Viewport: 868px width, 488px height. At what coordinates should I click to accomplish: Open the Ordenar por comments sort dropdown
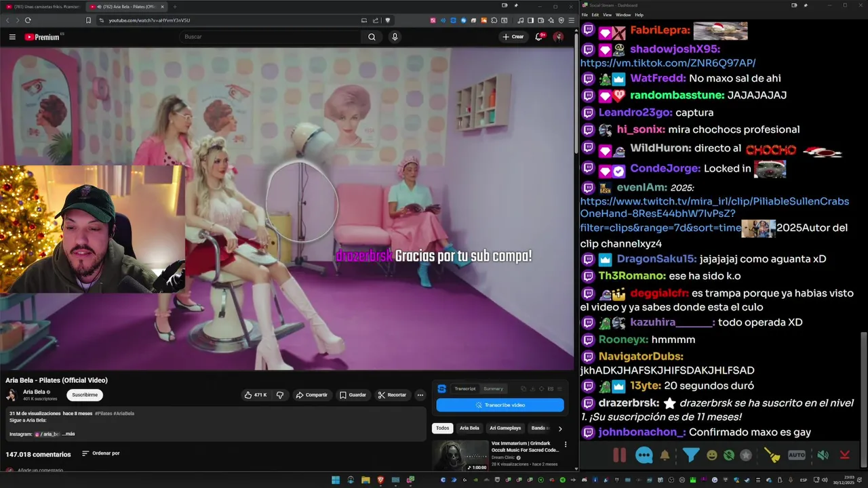100,453
